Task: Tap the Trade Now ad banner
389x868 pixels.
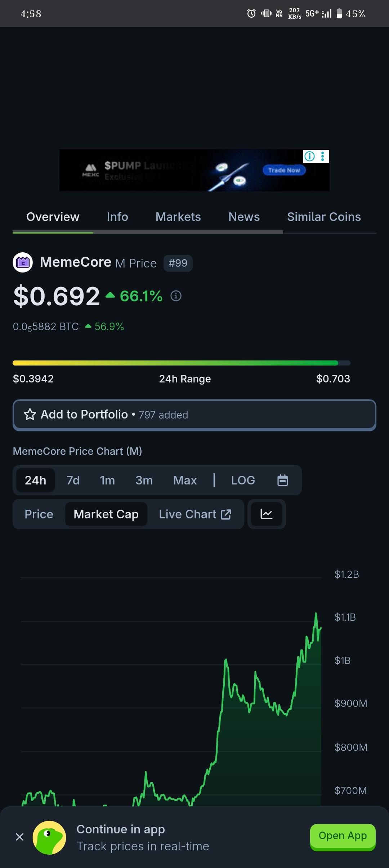Action: pyautogui.click(x=284, y=170)
